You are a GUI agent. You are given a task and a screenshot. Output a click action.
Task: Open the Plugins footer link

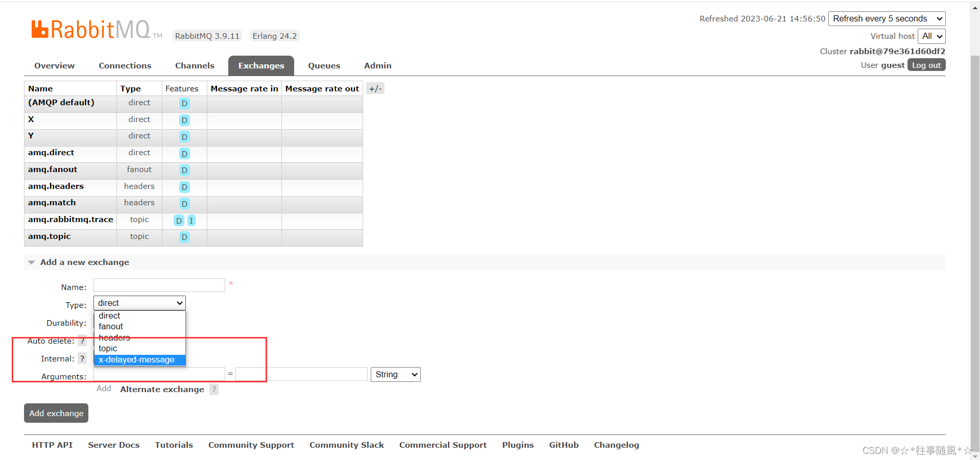pyautogui.click(x=518, y=445)
